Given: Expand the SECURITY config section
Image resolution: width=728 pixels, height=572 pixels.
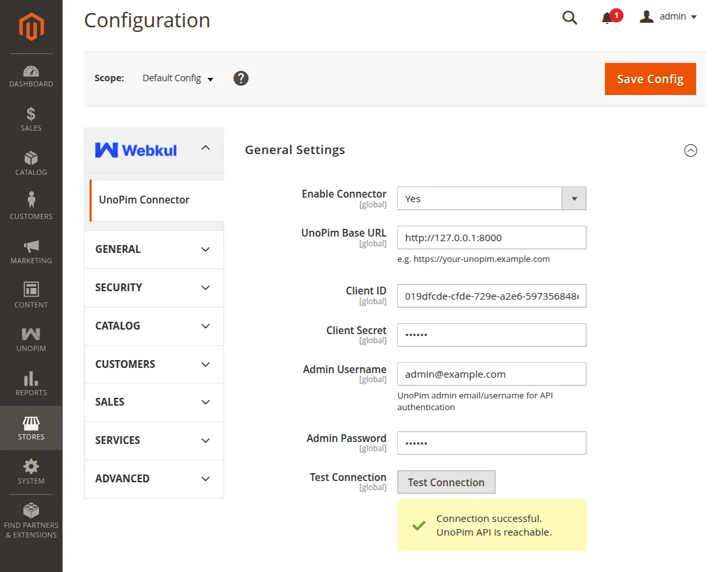Looking at the screenshot, I should pyautogui.click(x=153, y=288).
